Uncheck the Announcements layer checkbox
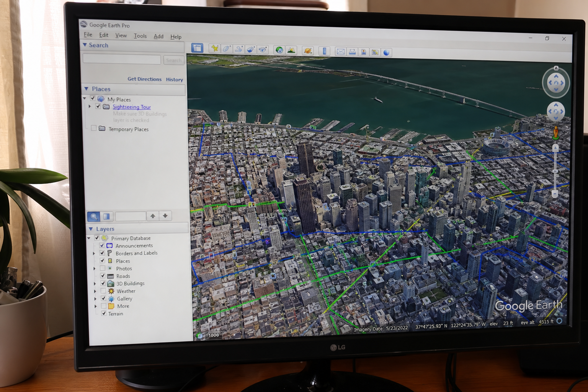Viewport: 588px width, 392px height. [x=102, y=245]
